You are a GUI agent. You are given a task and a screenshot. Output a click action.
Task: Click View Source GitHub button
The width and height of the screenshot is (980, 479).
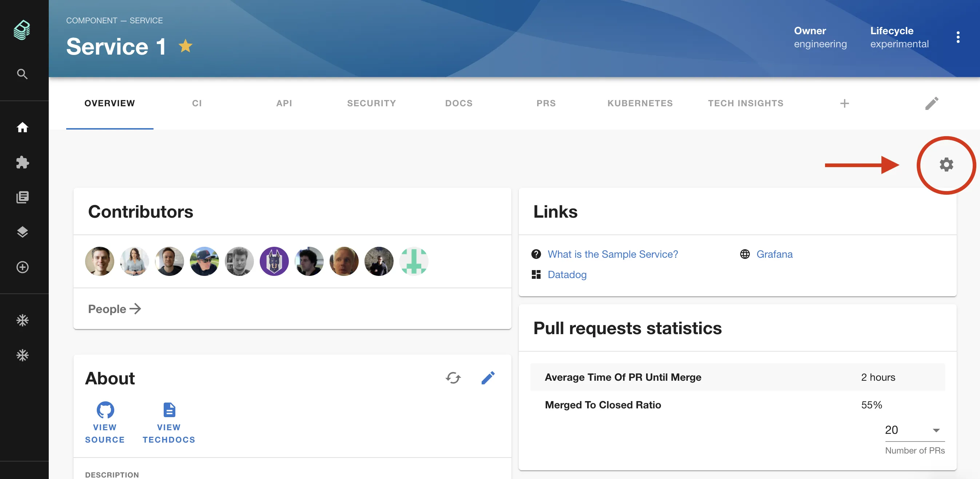click(105, 422)
